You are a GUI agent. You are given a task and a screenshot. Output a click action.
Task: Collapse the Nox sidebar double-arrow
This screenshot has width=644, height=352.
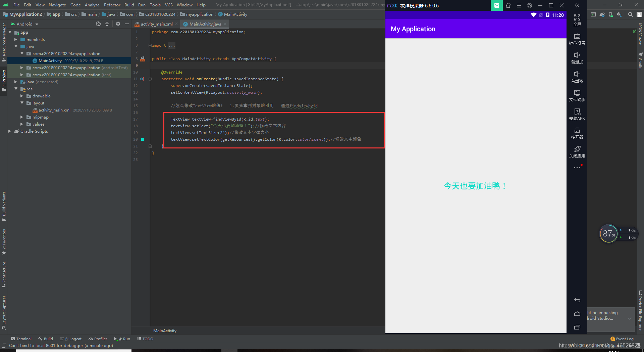[x=577, y=5]
